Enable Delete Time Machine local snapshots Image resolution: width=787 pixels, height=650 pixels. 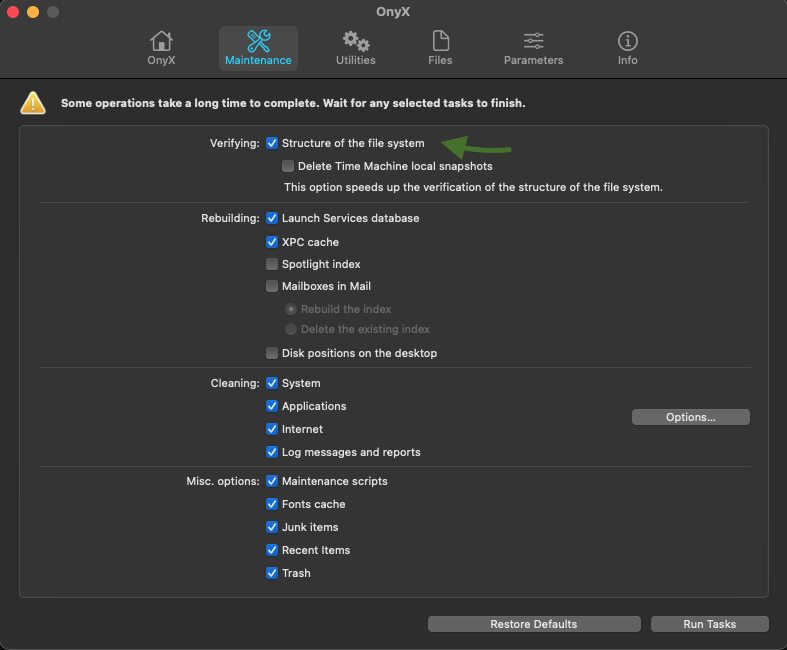(288, 166)
